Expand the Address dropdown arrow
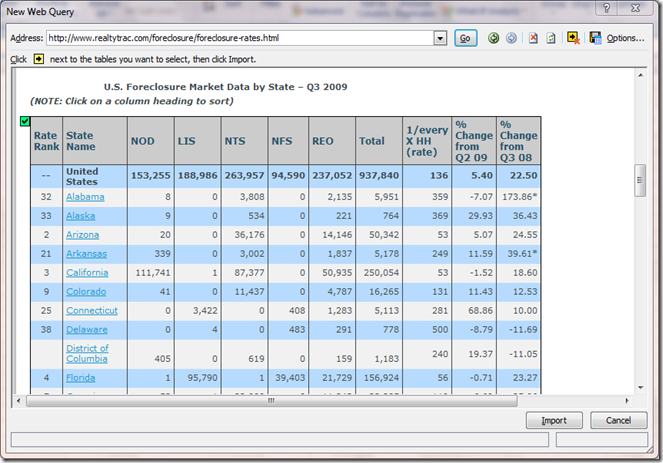This screenshot has width=663, height=463. click(440, 38)
